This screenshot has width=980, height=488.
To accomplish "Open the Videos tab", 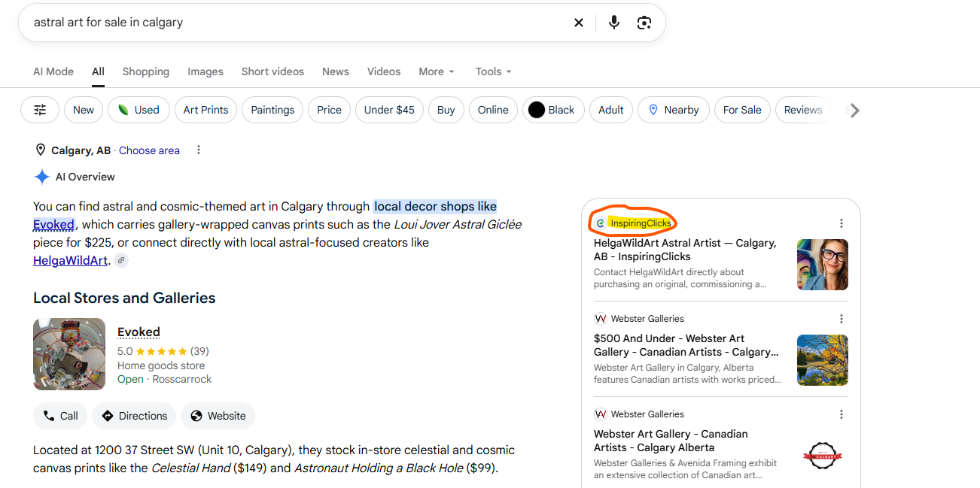I will pos(384,71).
